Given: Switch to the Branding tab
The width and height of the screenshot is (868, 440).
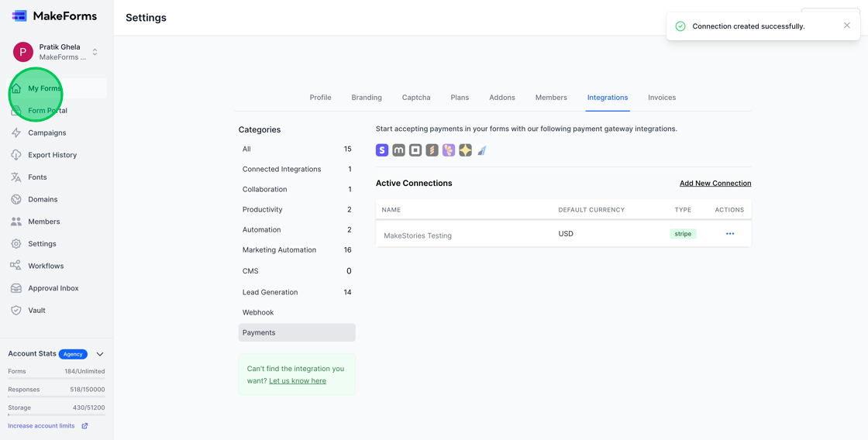Looking at the screenshot, I should click(366, 98).
